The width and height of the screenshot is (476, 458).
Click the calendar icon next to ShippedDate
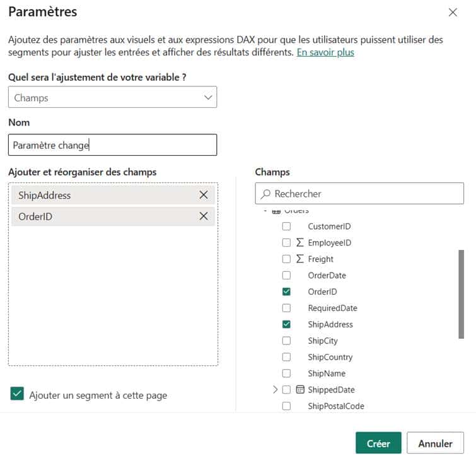coord(300,390)
